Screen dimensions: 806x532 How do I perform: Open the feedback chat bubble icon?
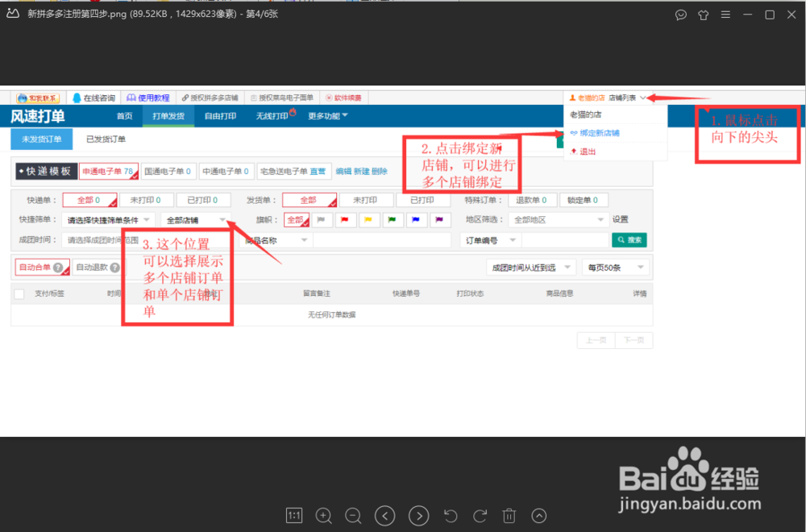point(680,15)
